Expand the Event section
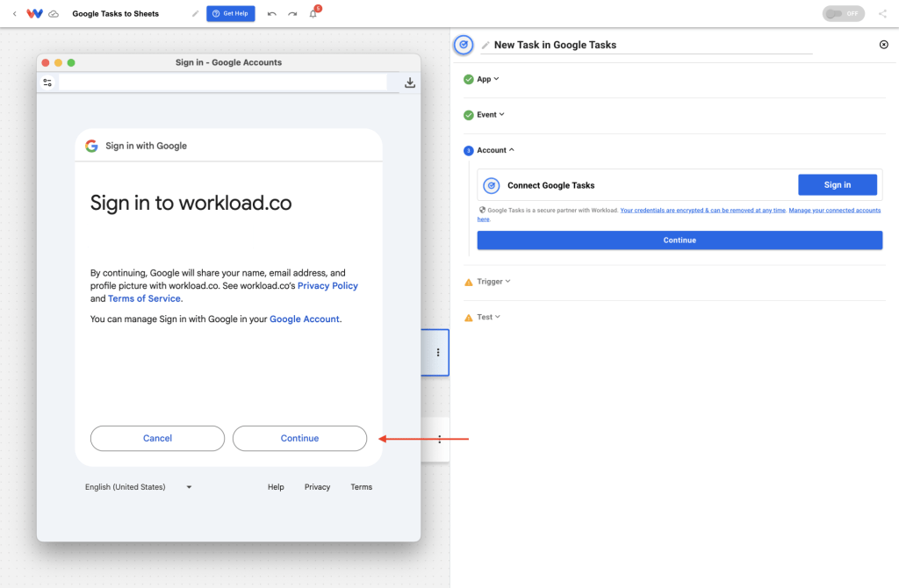Screen dimensions: 899x588 [491, 115]
